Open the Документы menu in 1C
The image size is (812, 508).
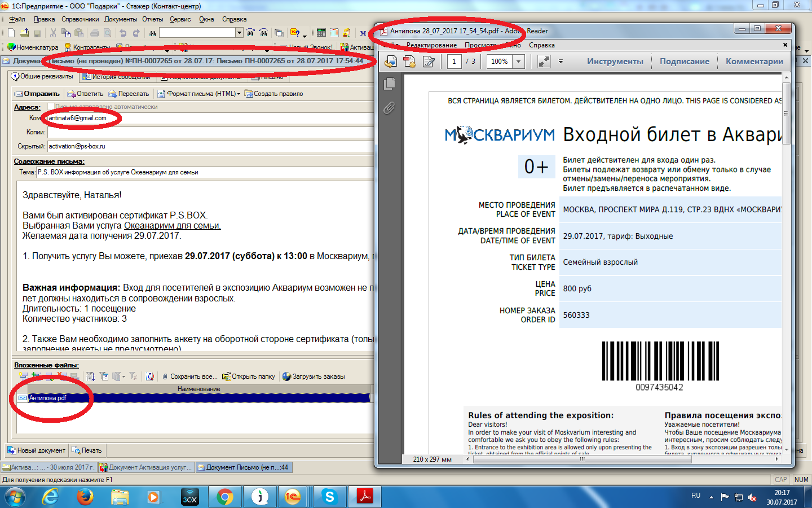(x=121, y=19)
